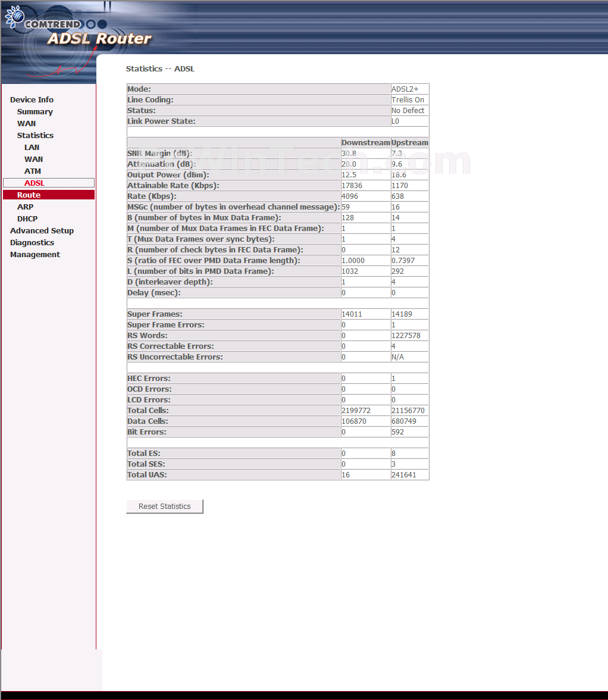Click the Downstream column header
608x700 pixels.
[366, 142]
